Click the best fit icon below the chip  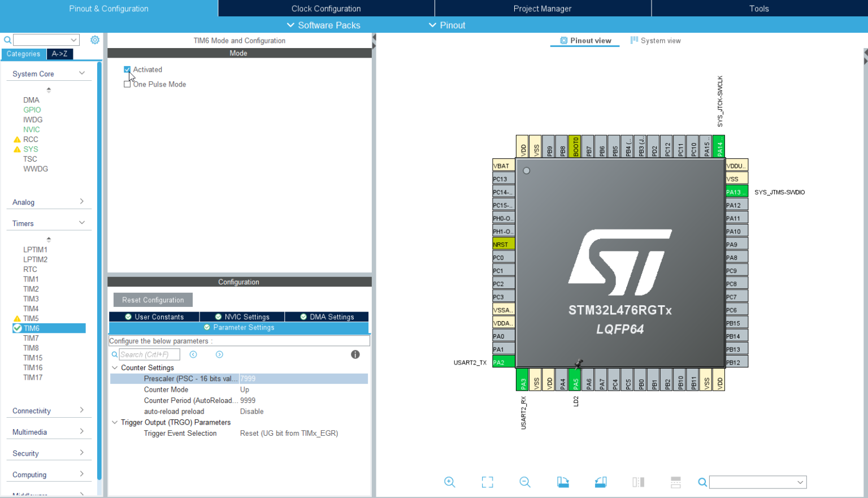[487, 482]
